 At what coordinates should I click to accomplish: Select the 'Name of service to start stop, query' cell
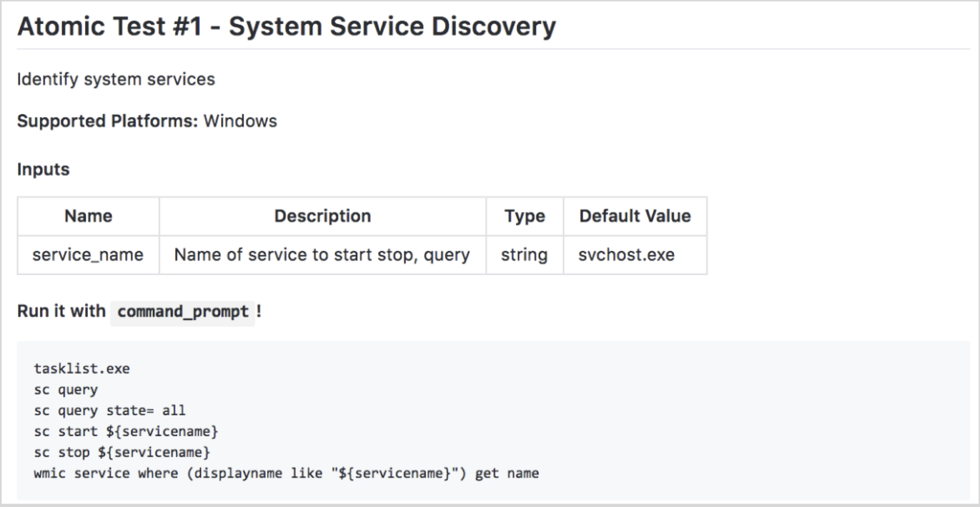pos(323,255)
